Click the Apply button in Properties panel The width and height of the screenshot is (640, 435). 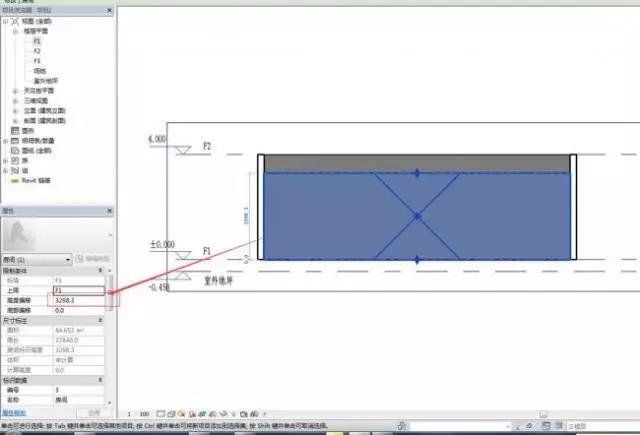[93, 412]
